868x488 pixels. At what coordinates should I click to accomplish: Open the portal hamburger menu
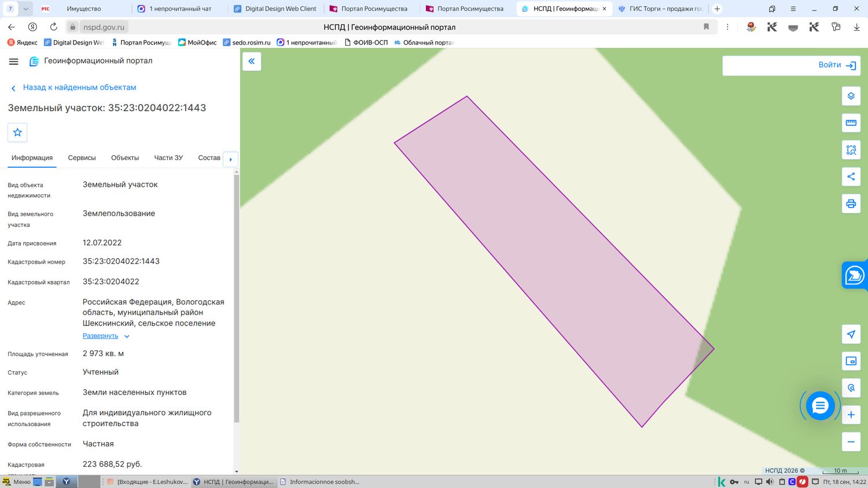(x=14, y=61)
